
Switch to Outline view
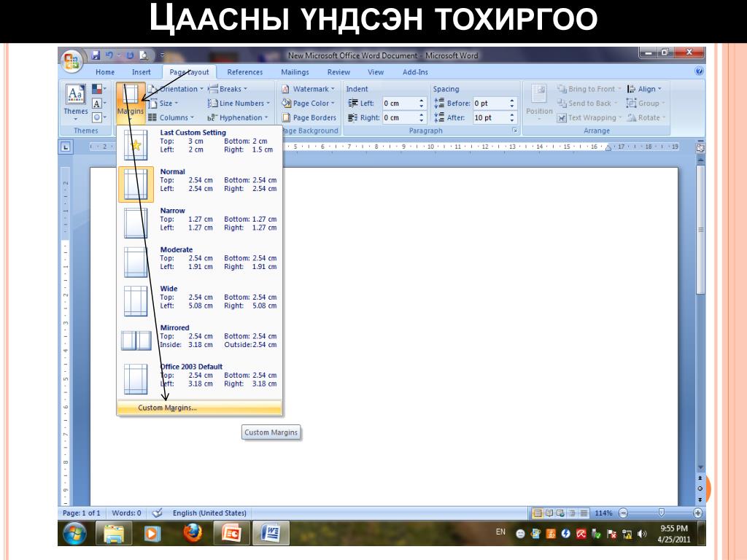coord(572,513)
